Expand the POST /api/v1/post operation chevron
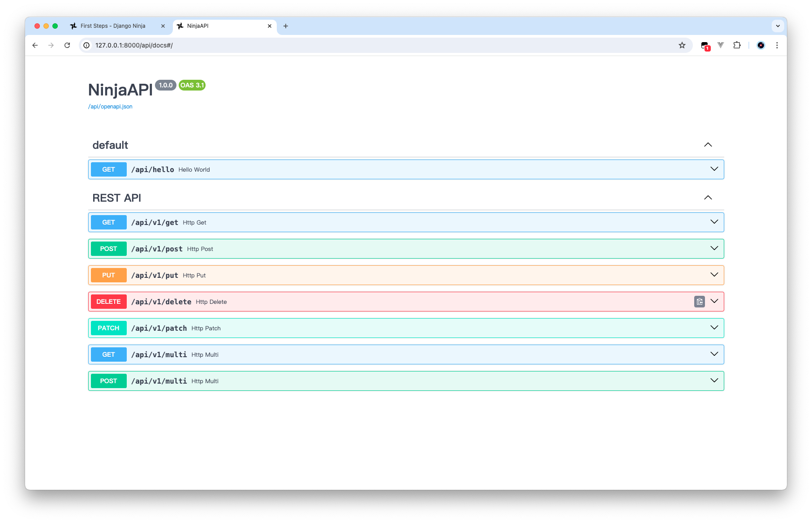This screenshot has width=812, height=523. click(714, 248)
